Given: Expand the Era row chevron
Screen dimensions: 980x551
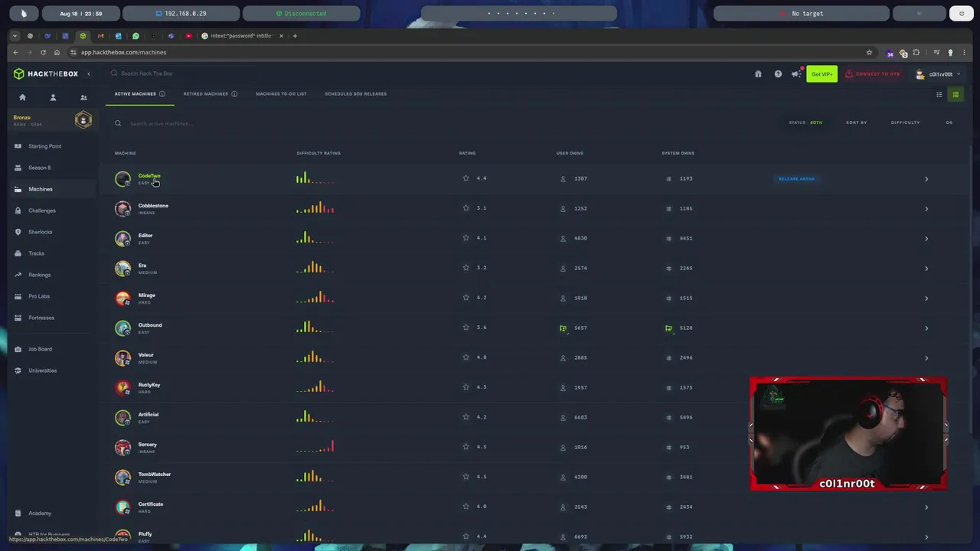Looking at the screenshot, I should [926, 269].
